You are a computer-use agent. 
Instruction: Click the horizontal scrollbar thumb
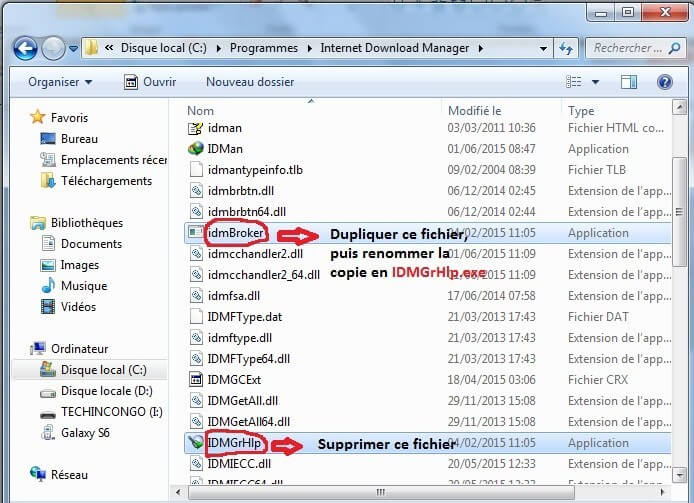[x=381, y=492]
